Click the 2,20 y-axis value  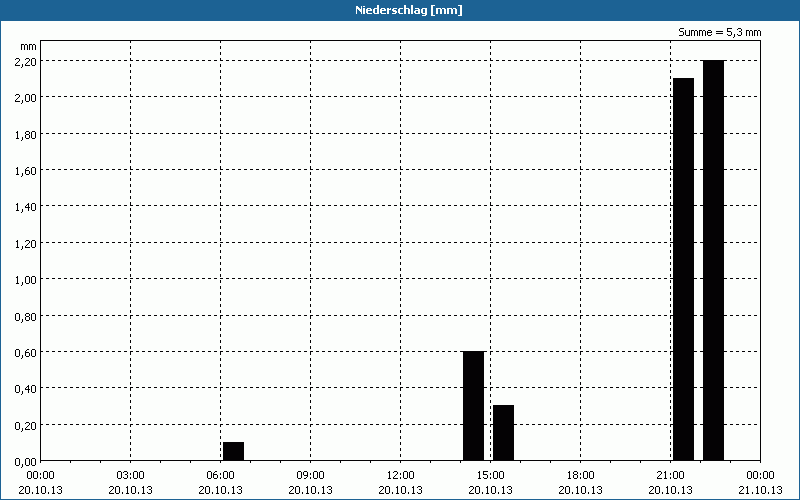(26, 61)
